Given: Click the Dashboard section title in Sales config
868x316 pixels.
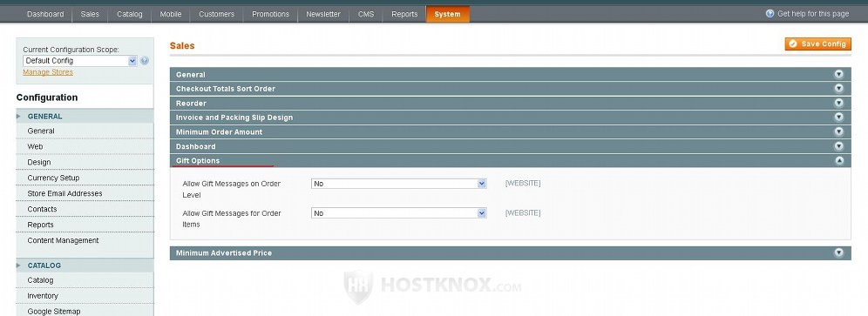Looking at the screenshot, I should point(195,146).
